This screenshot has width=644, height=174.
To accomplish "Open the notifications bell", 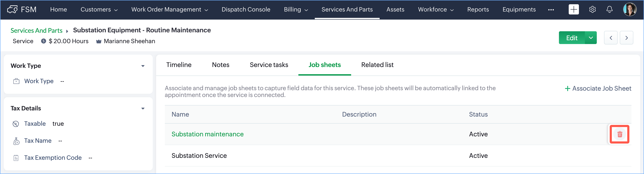I will [610, 10].
